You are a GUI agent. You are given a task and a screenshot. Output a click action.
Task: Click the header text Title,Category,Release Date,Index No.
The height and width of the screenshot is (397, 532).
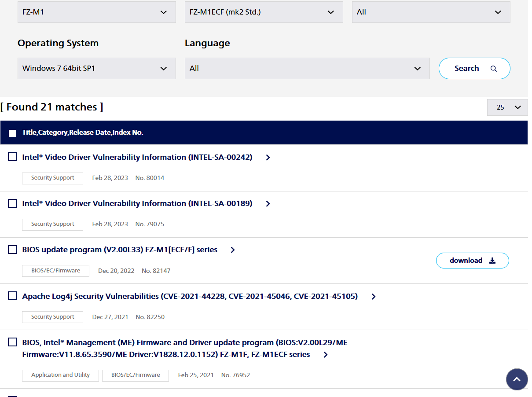(x=83, y=132)
